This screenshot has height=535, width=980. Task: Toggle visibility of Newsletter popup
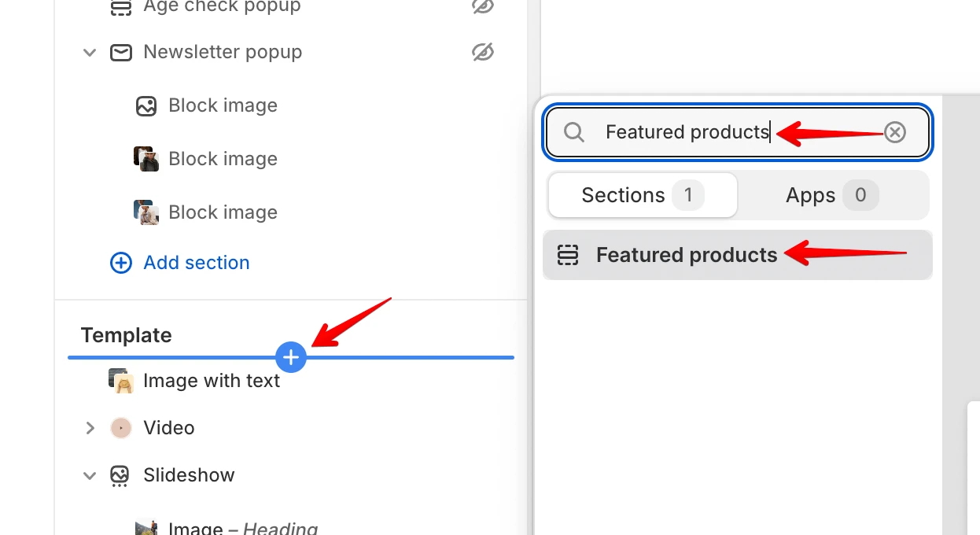pyautogui.click(x=482, y=52)
